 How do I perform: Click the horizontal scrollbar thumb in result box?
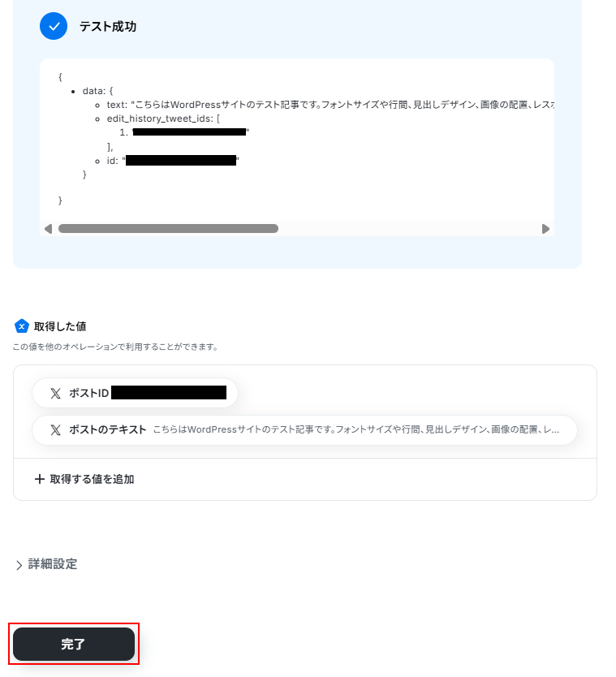point(168,229)
